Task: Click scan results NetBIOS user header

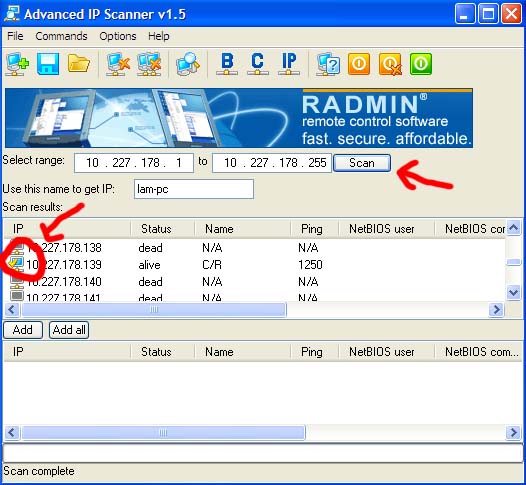Action: (x=386, y=229)
